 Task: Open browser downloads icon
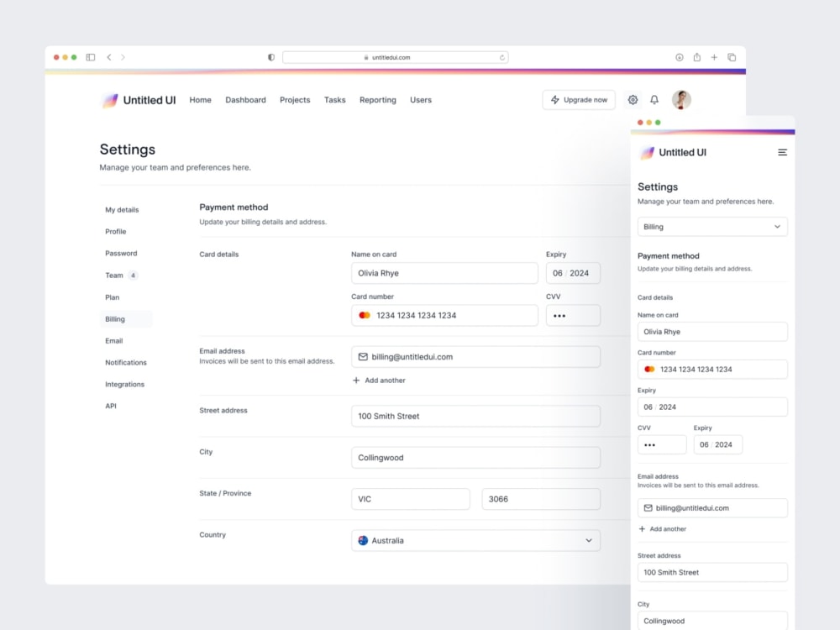[680, 57]
